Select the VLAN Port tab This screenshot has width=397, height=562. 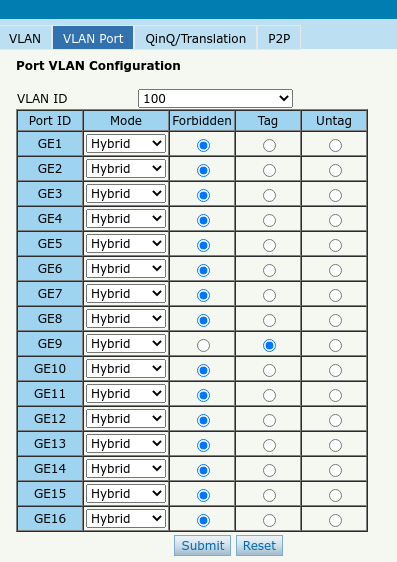[93, 38]
